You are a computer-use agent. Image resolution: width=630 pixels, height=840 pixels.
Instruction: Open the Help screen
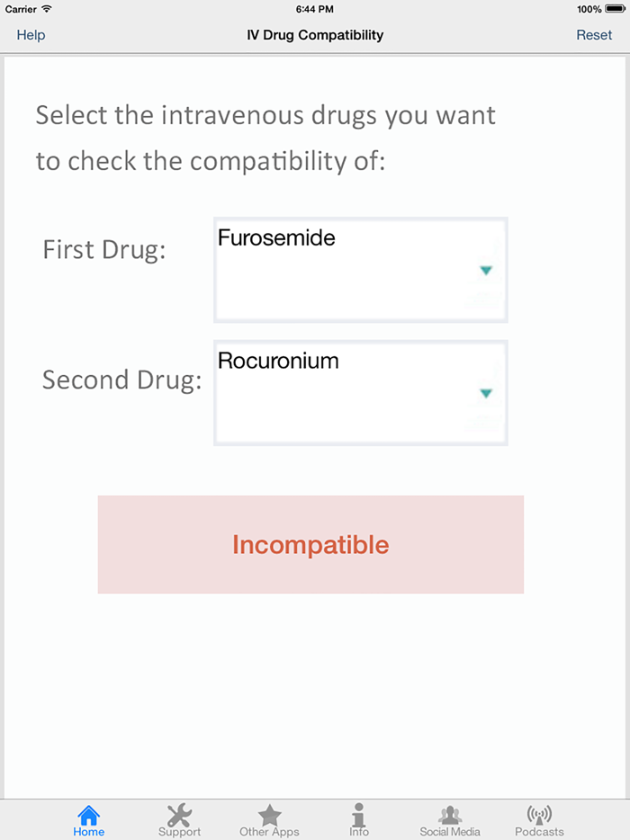(x=30, y=35)
